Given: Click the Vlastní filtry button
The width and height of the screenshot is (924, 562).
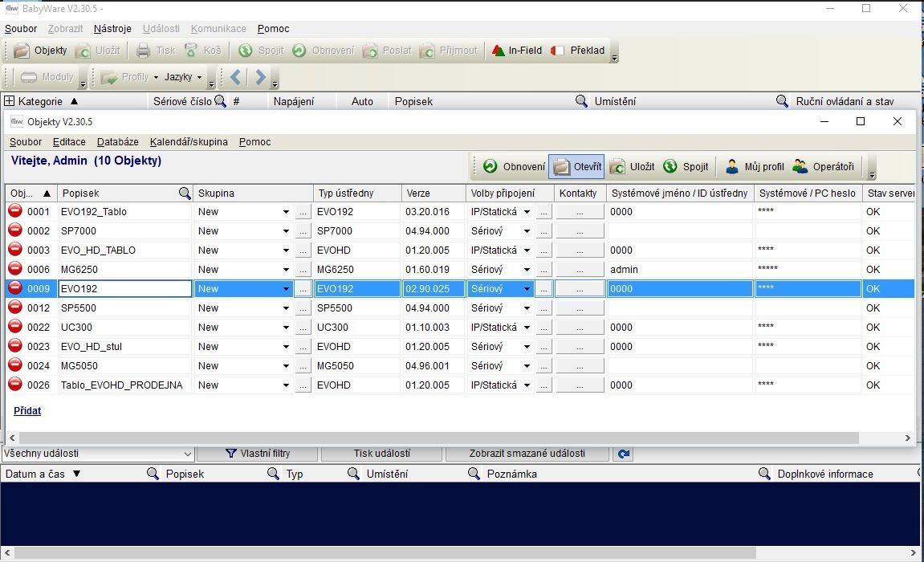Looking at the screenshot, I should point(257,454).
